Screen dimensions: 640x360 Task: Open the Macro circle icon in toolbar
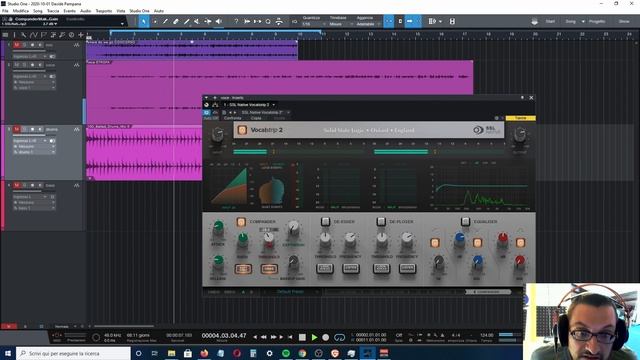tap(268, 21)
